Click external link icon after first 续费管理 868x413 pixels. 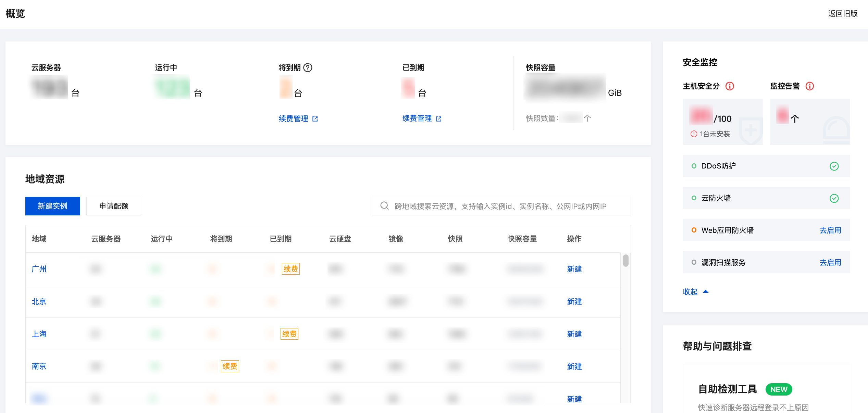coord(315,119)
